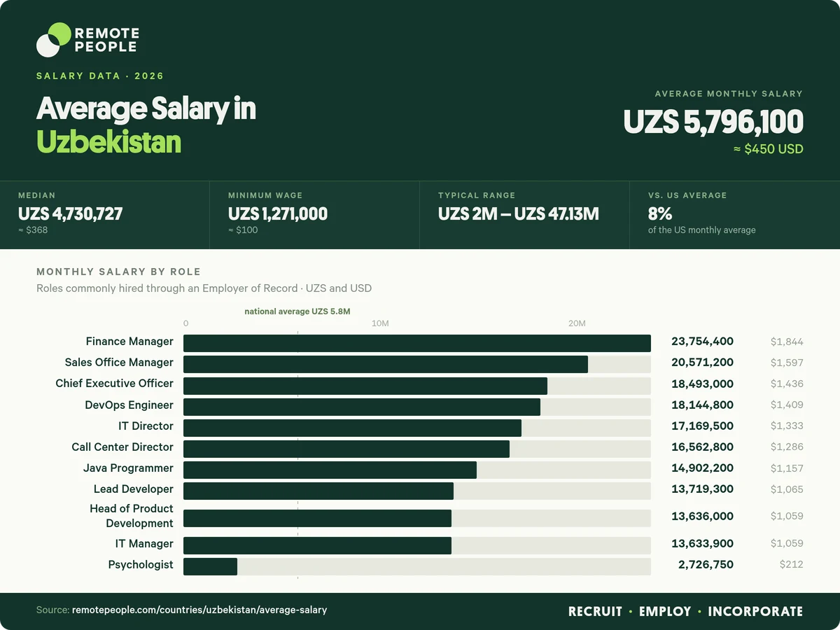
Task: Click the green 'Uzbekistan' heading word
Action: click(108, 142)
